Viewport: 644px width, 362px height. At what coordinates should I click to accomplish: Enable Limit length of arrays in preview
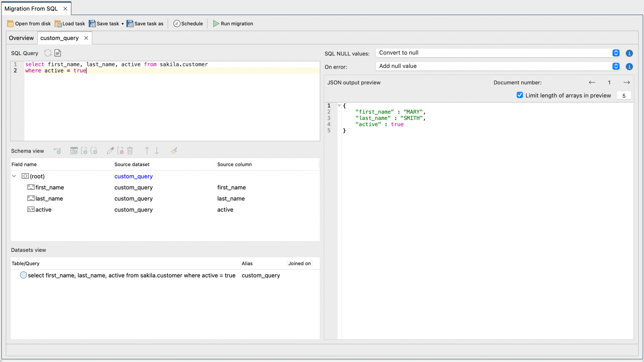519,95
